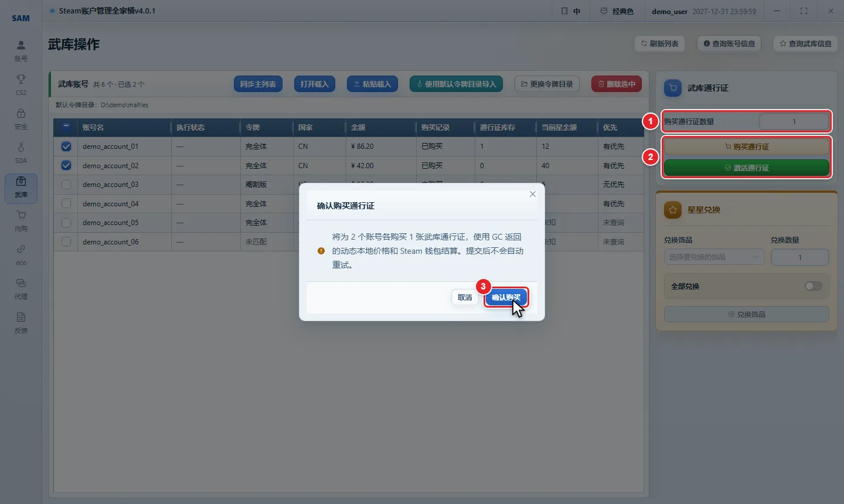Open the 代理 sidebar section
This screenshot has height=504, width=844.
(x=21, y=289)
